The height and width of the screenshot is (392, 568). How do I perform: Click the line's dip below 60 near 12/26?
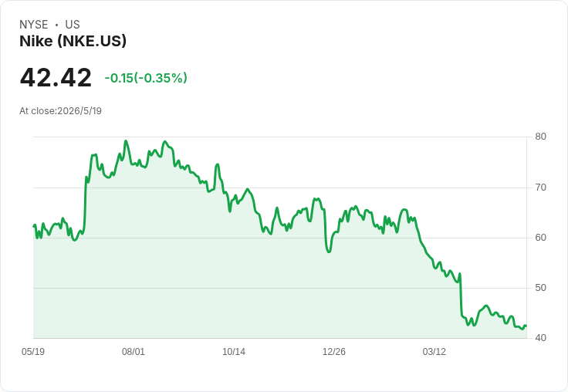pos(329,252)
